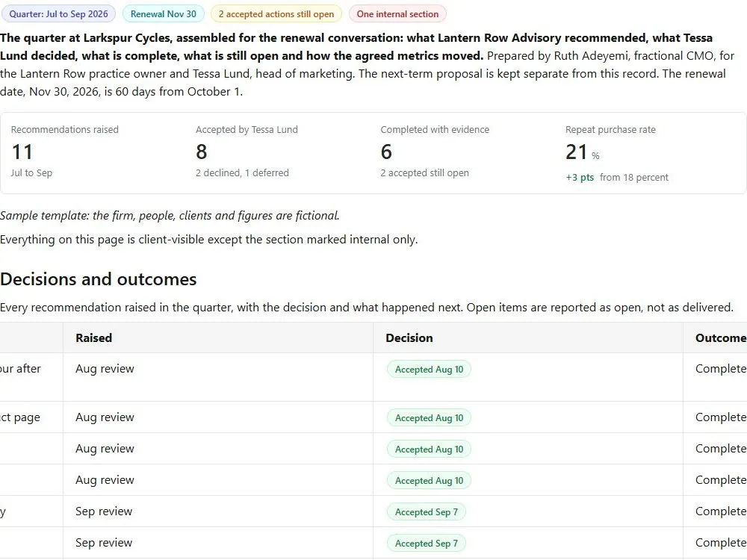Click the number 6 in the Completed card
747x560 pixels.
pos(386,152)
